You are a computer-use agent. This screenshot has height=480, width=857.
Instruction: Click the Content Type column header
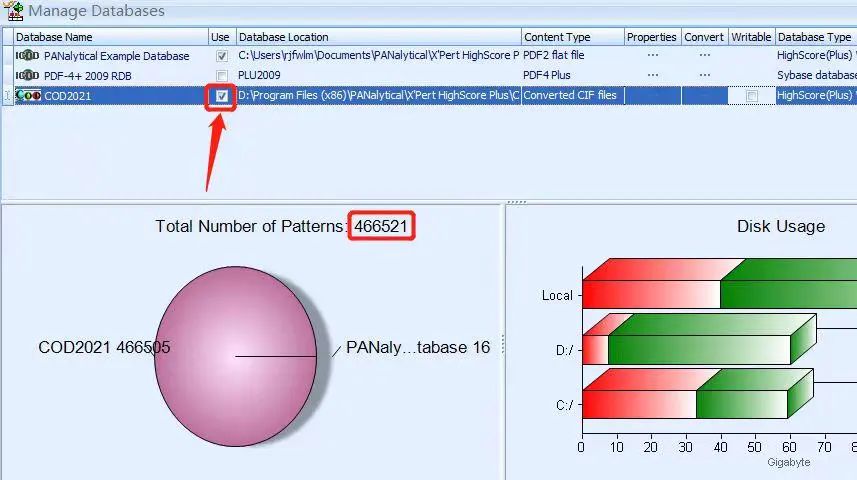click(x=572, y=37)
